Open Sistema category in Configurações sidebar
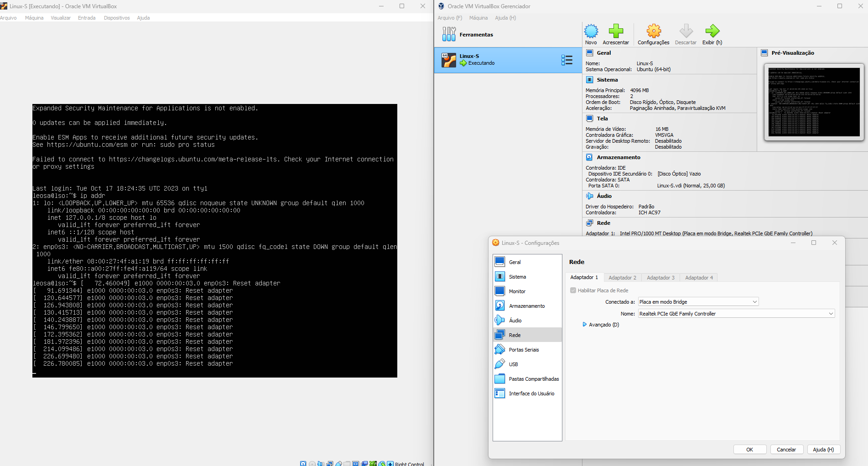This screenshot has width=868, height=466. [527, 277]
